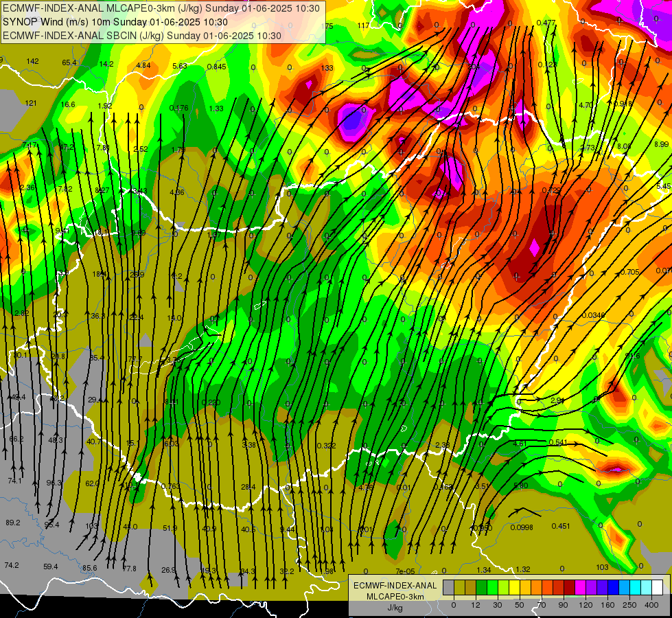Click the legend tick value 30
The image size is (672, 618).
click(x=498, y=605)
